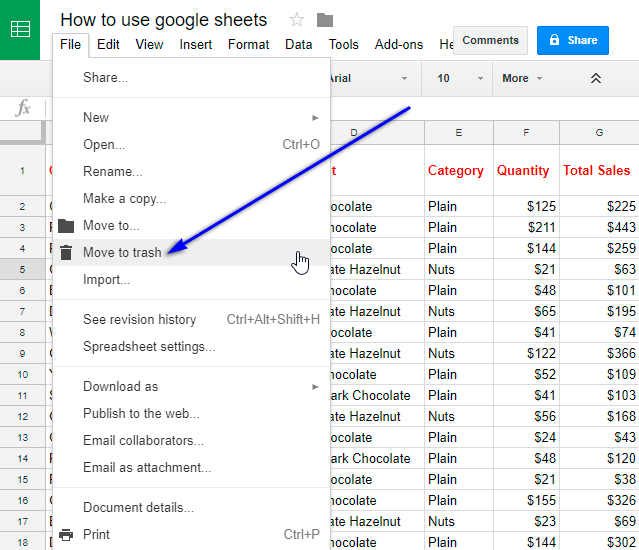The height and width of the screenshot is (550, 639).
Task: Star the document title
Action: coord(297,20)
